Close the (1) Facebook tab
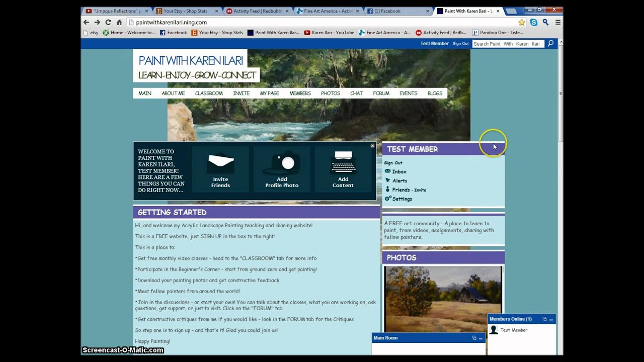 [x=427, y=11]
